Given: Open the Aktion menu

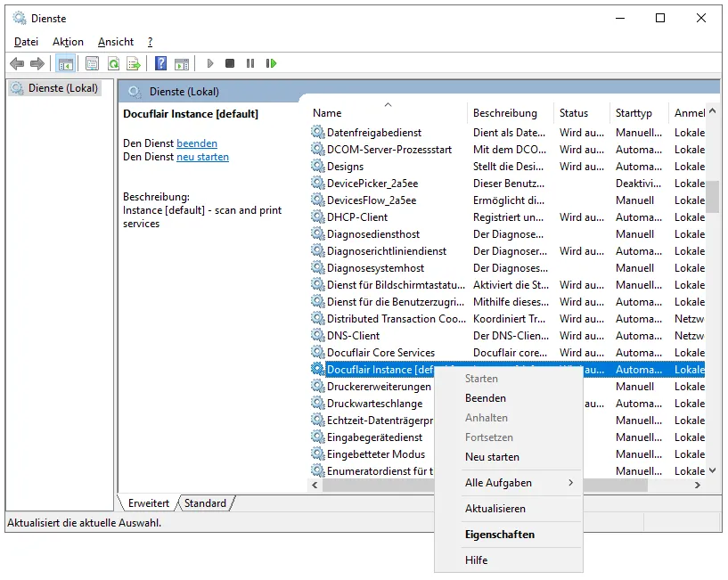Looking at the screenshot, I should pyautogui.click(x=68, y=42).
